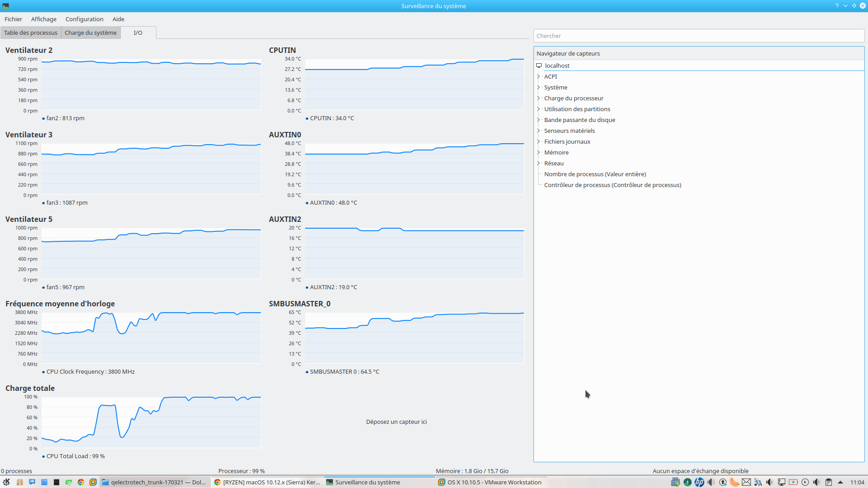Click the blue monitors tray icon with green arrow

click(x=675, y=482)
